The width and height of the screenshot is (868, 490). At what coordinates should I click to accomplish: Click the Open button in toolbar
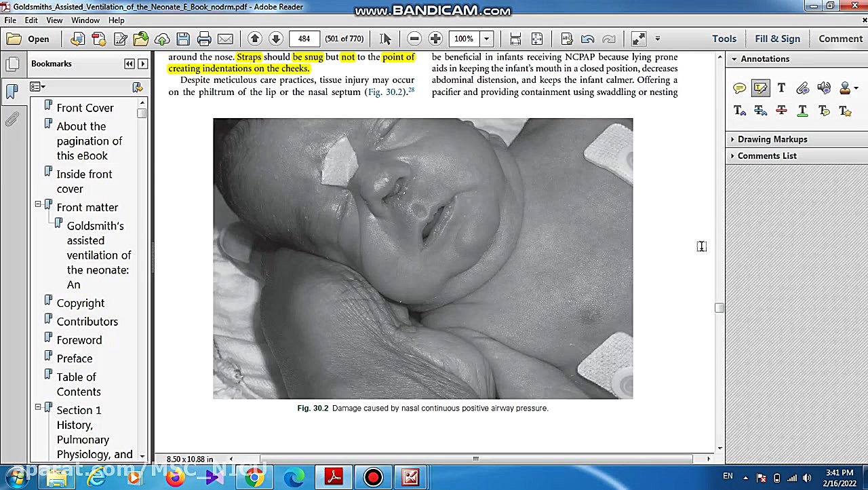click(28, 39)
